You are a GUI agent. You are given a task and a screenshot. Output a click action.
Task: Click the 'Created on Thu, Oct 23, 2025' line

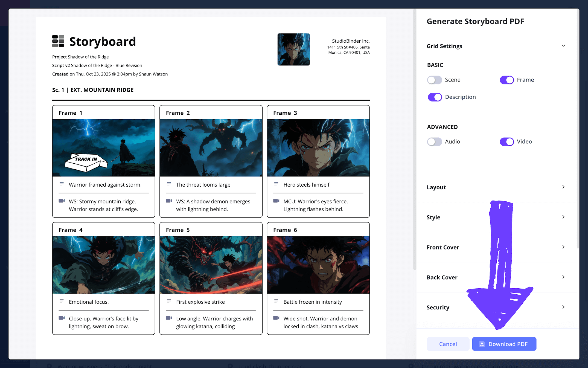(x=110, y=74)
